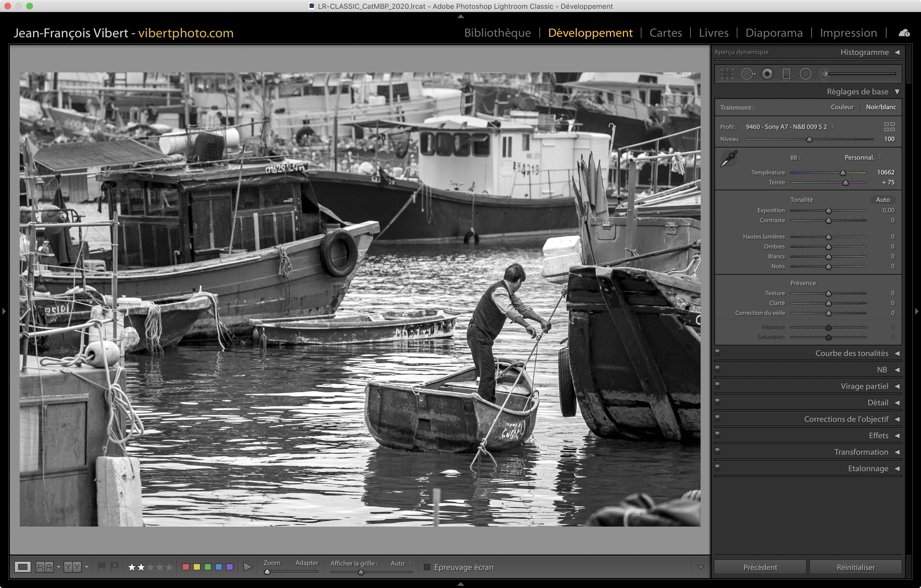Enable the Epreuvage écran checkbox
The height and width of the screenshot is (588, 921).
pos(427,567)
